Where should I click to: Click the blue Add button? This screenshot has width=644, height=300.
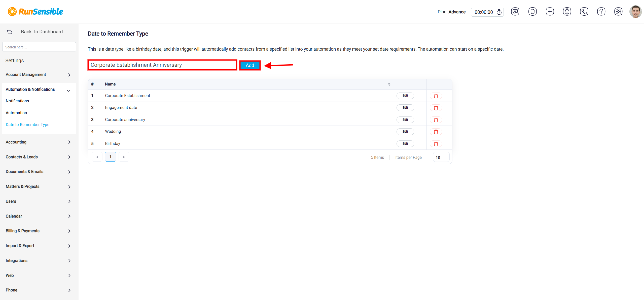pyautogui.click(x=250, y=65)
